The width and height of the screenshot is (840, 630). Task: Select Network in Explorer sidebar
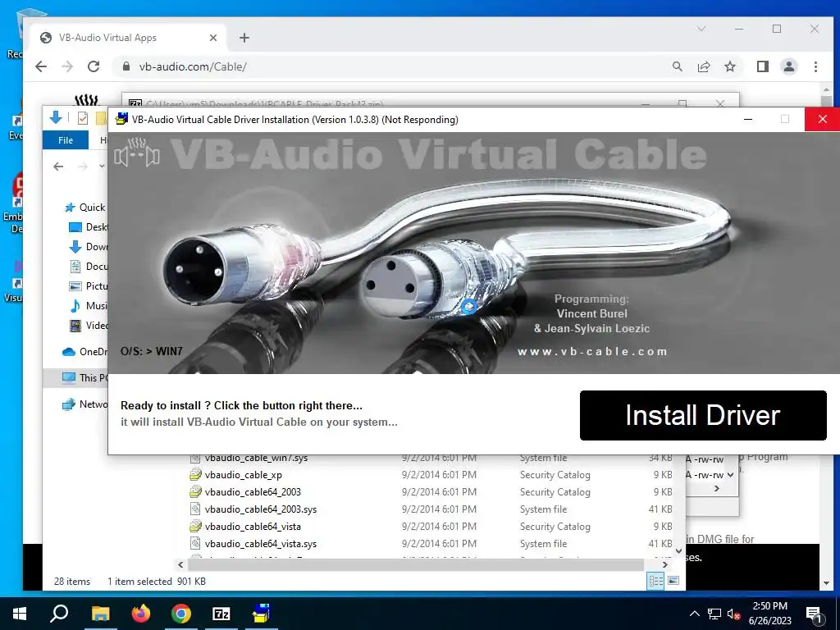click(85, 404)
